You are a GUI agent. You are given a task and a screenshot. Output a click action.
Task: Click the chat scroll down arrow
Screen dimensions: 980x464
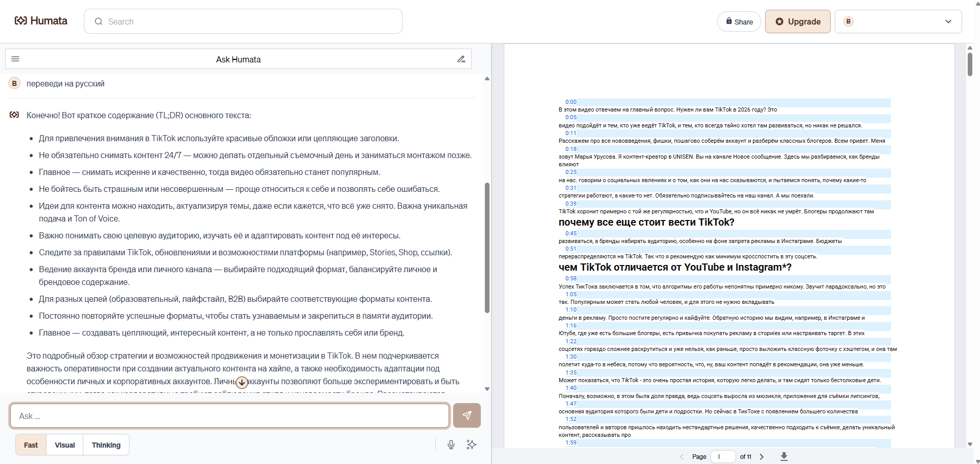coord(487,389)
